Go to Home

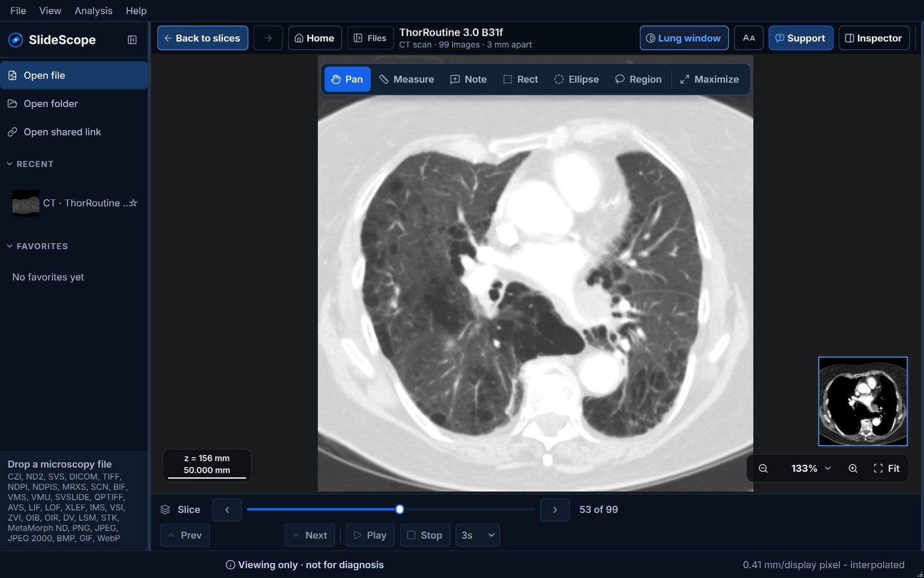click(315, 38)
